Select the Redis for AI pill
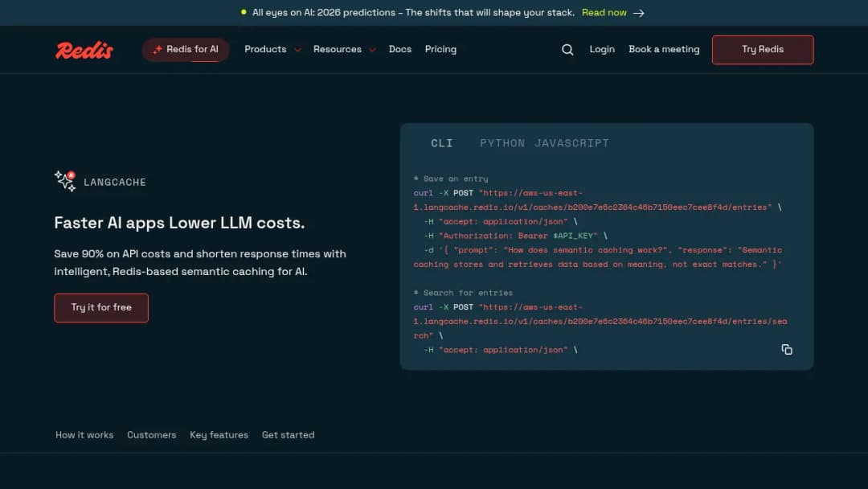Viewport: 868px width, 489px height. pyautogui.click(x=186, y=50)
